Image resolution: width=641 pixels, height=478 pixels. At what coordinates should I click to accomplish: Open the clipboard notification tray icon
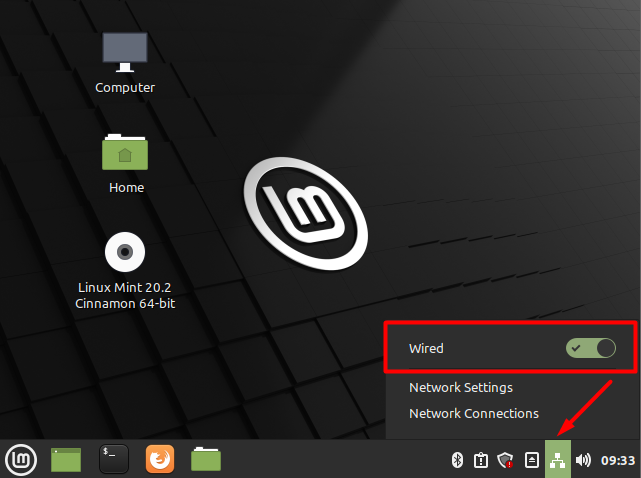coord(481,460)
